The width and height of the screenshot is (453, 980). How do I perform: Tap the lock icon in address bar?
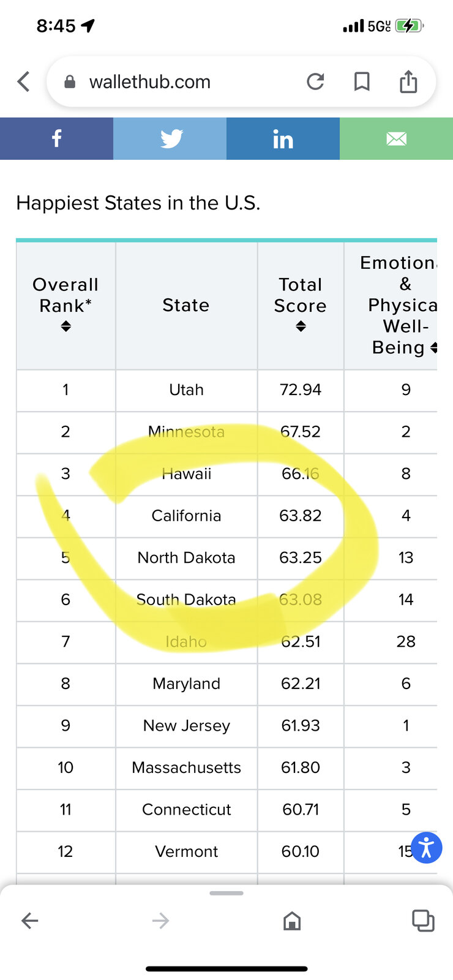pyautogui.click(x=70, y=82)
